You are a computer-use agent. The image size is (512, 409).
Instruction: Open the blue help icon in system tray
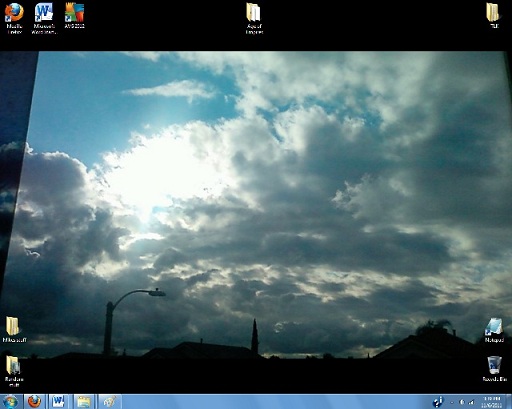[x=439, y=402]
